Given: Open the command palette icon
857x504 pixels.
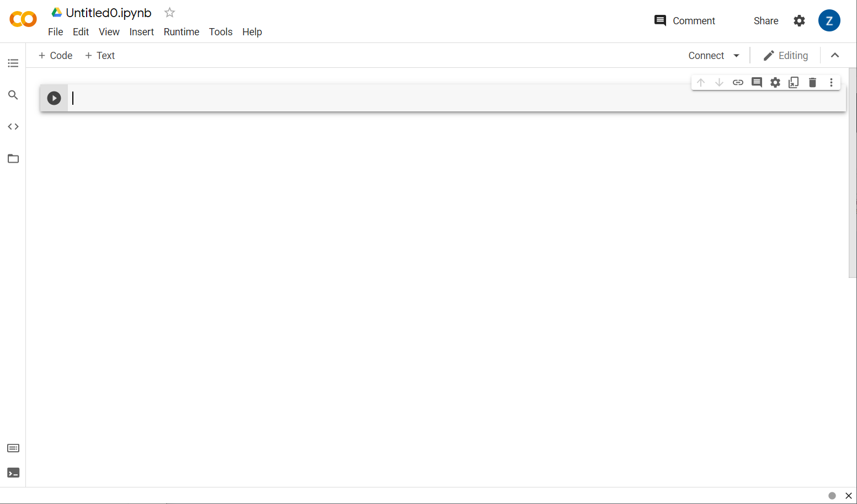Looking at the screenshot, I should point(13,448).
